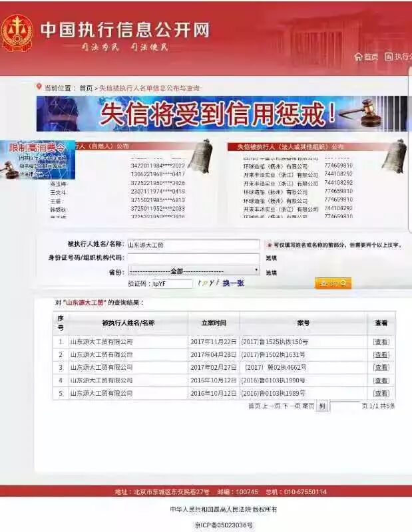This screenshot has width=412, height=532.
Task: Open the 省份 dropdown showing 全部
Action: (194, 271)
